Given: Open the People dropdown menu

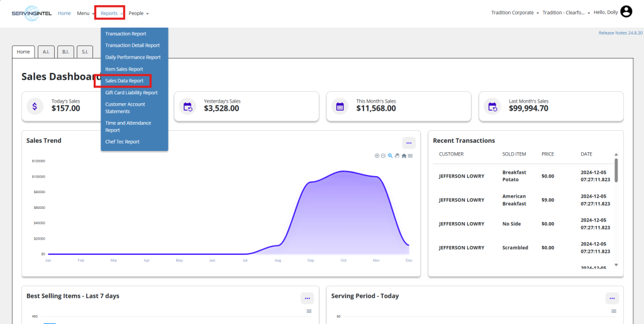Looking at the screenshot, I should (138, 13).
